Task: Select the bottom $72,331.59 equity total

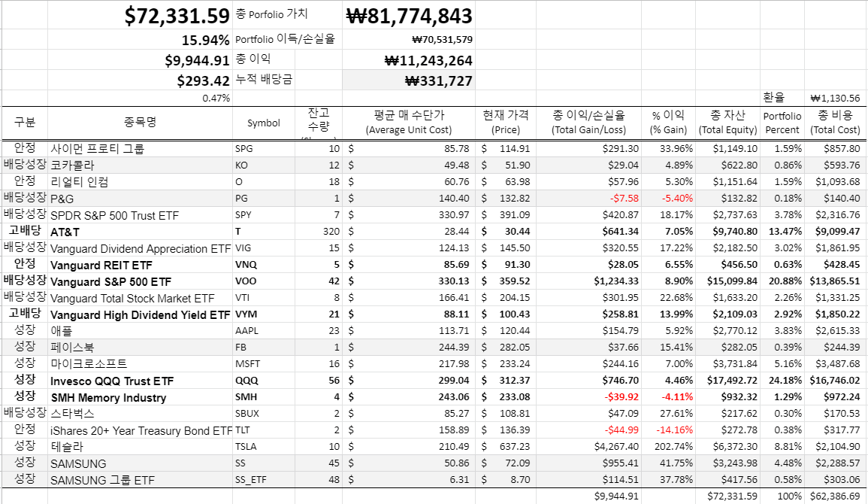Action: click(727, 496)
